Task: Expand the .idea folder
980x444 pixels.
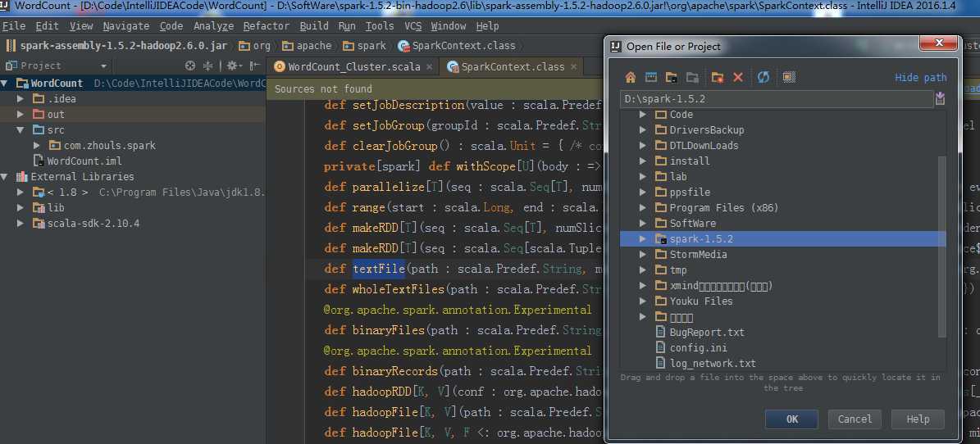Action: click(21, 98)
